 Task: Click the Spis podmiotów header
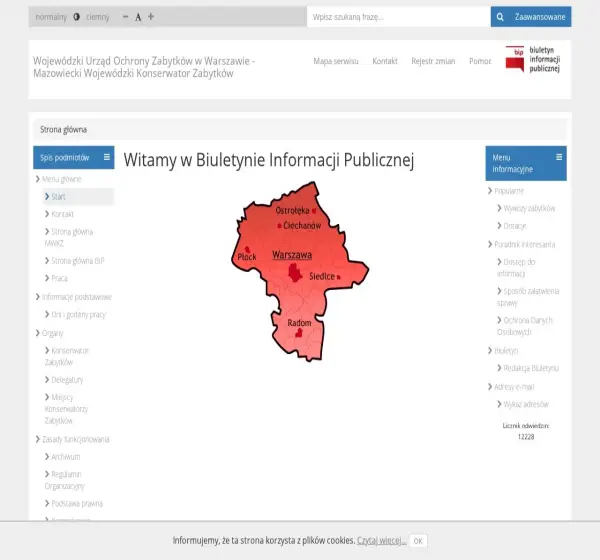pyautogui.click(x=74, y=157)
